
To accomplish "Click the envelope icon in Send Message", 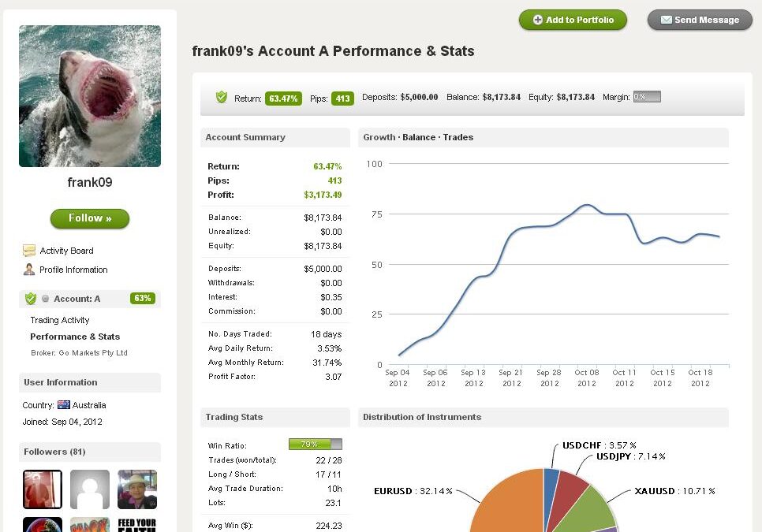I will coord(667,20).
